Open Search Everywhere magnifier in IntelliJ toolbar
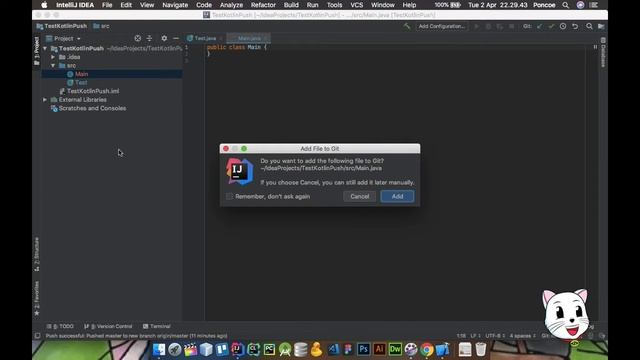This screenshot has height=360, width=640. (x=589, y=26)
